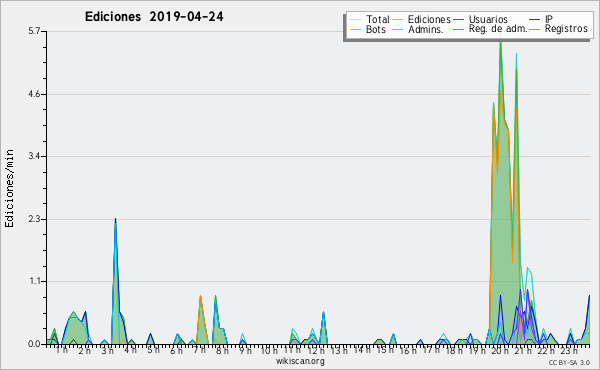This screenshot has height=370, width=600.
Task: Click the 7 h x-axis label
Action: [x=200, y=350]
